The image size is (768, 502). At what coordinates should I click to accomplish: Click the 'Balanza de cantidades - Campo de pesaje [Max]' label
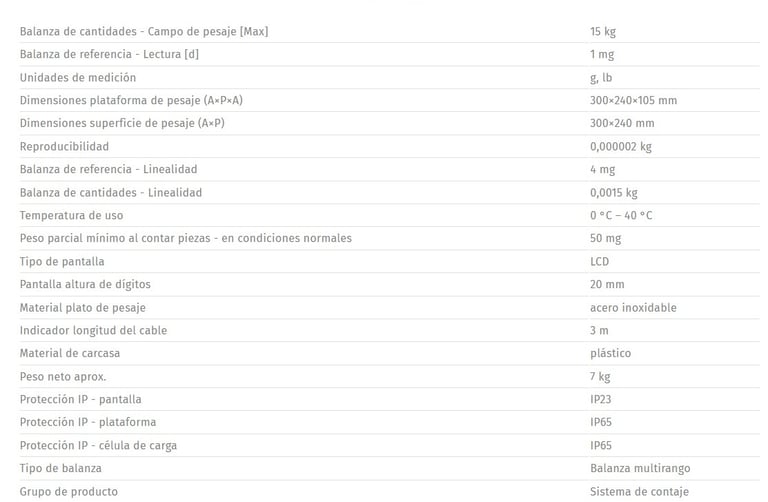point(144,31)
